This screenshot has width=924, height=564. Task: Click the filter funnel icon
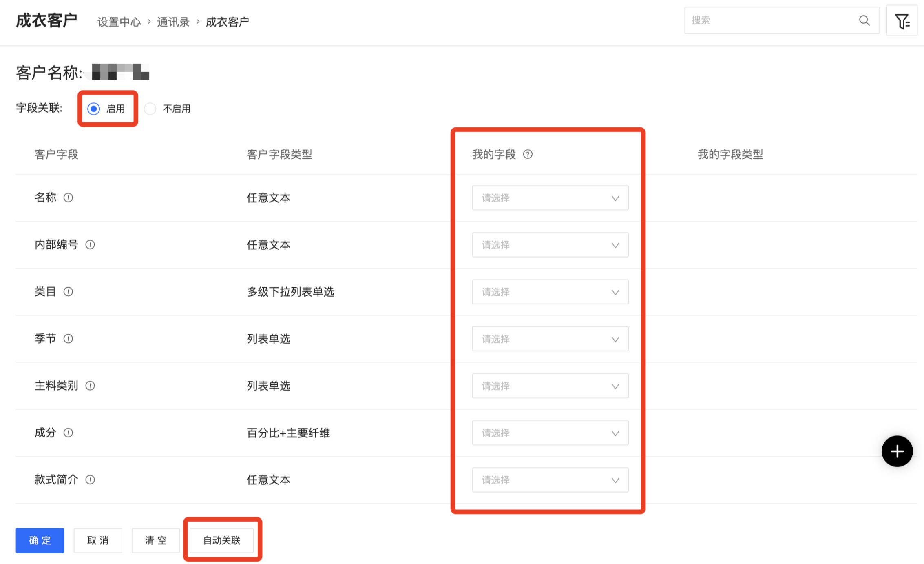coord(902,21)
